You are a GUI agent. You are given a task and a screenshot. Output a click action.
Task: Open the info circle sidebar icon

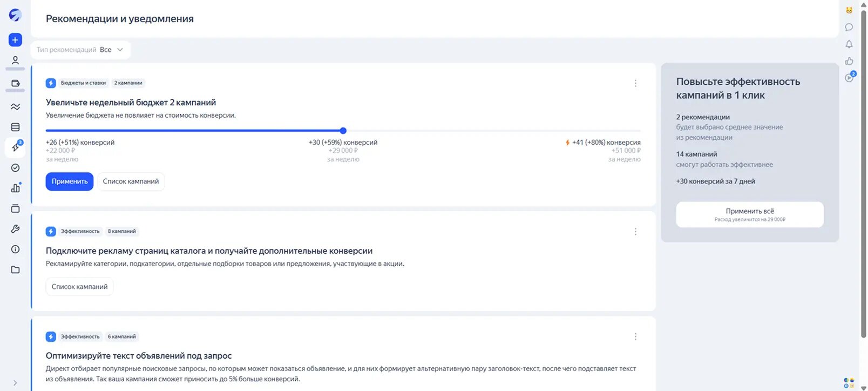tap(15, 249)
